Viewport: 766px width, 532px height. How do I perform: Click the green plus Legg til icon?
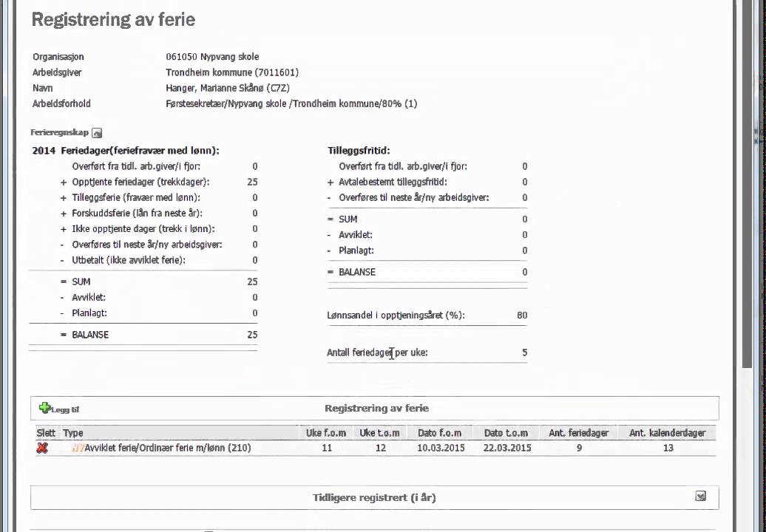tap(45, 408)
